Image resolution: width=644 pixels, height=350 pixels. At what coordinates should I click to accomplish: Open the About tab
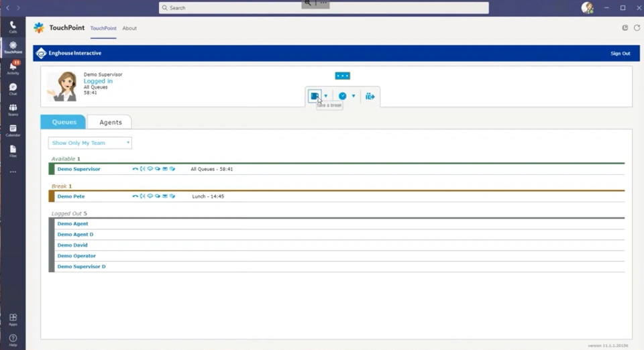click(129, 28)
